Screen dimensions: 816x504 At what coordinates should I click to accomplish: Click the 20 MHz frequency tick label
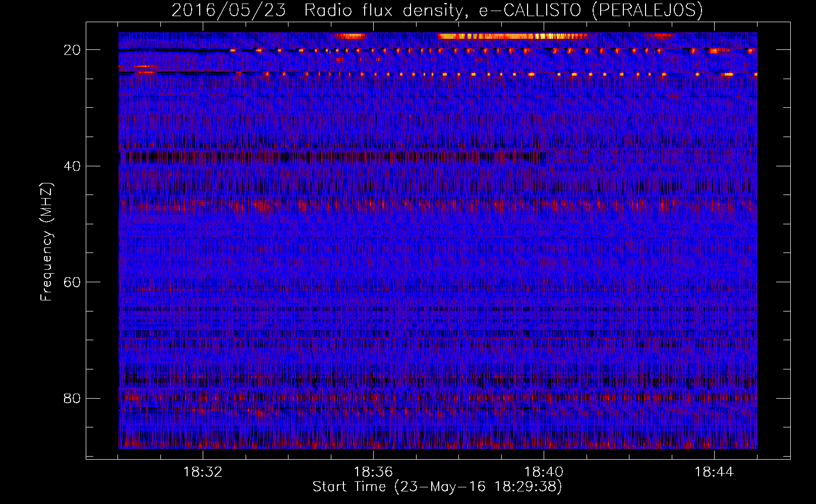pyautogui.click(x=72, y=50)
